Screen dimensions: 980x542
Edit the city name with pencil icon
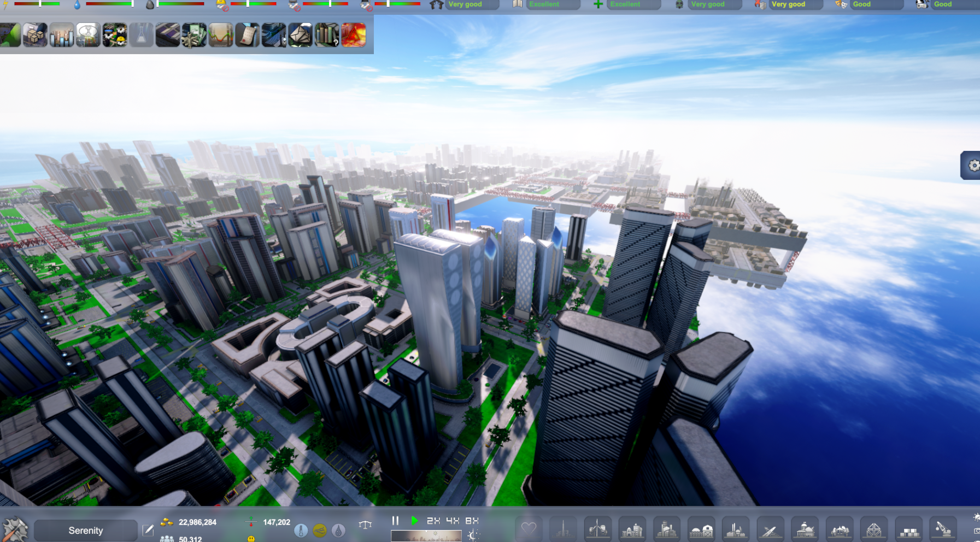[x=148, y=530]
